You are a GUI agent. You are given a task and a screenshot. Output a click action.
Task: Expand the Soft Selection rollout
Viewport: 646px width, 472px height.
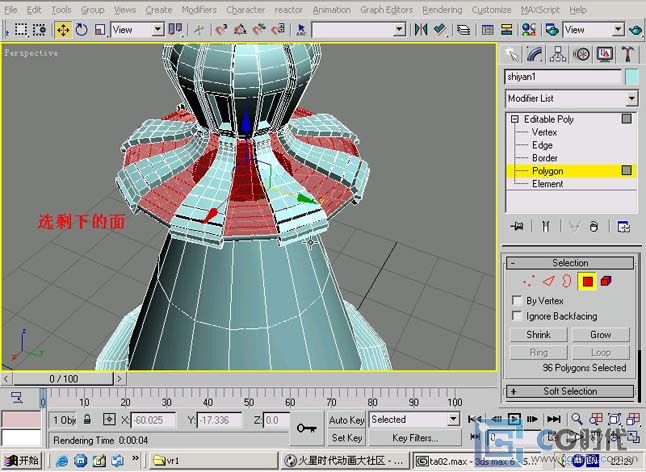point(570,391)
